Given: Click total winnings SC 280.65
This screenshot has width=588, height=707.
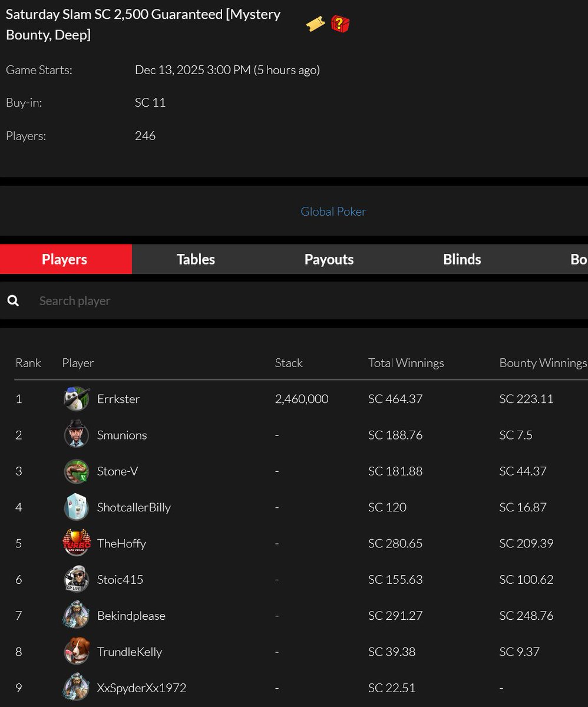Looking at the screenshot, I should point(395,543).
